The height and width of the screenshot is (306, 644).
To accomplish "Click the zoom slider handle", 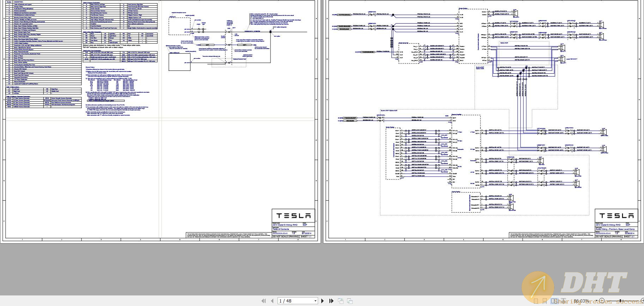I will pos(620,301).
